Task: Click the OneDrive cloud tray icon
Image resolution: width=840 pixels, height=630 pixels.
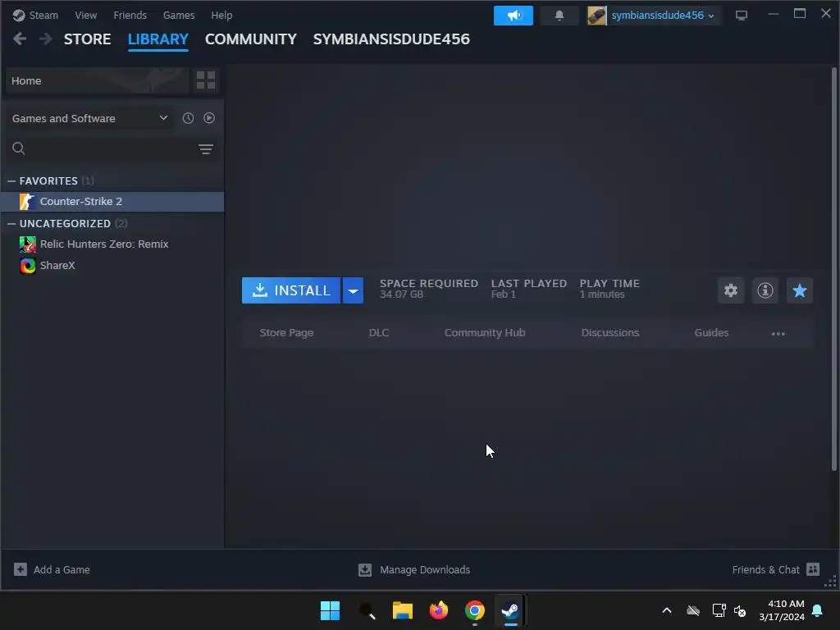Action: pos(693,610)
